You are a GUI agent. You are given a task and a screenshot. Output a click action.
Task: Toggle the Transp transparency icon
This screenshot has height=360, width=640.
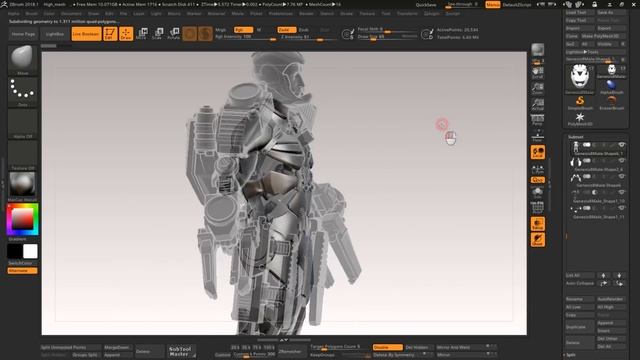[538, 224]
